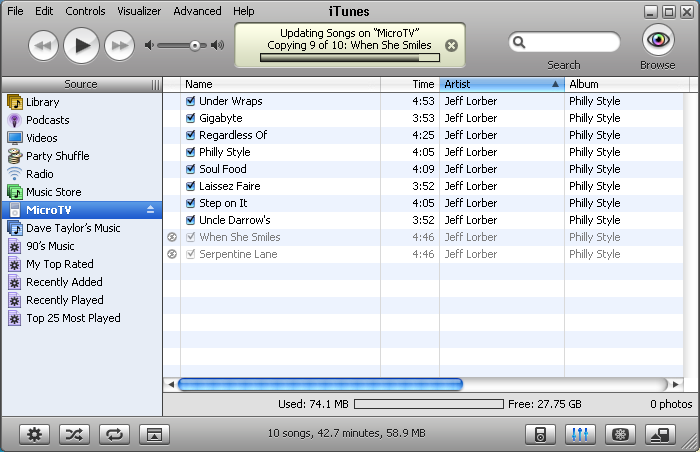
Task: Uncheck the Uncle Darrow's song
Action: tap(191, 220)
